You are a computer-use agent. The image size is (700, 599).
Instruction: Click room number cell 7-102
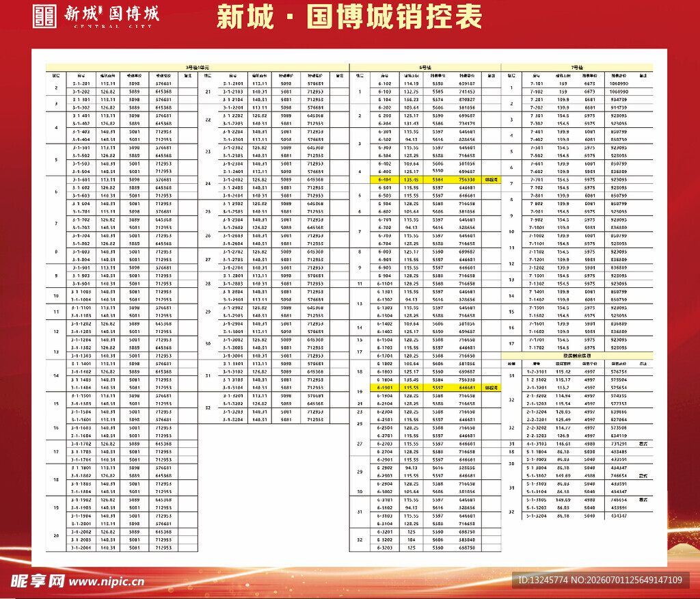[537, 92]
